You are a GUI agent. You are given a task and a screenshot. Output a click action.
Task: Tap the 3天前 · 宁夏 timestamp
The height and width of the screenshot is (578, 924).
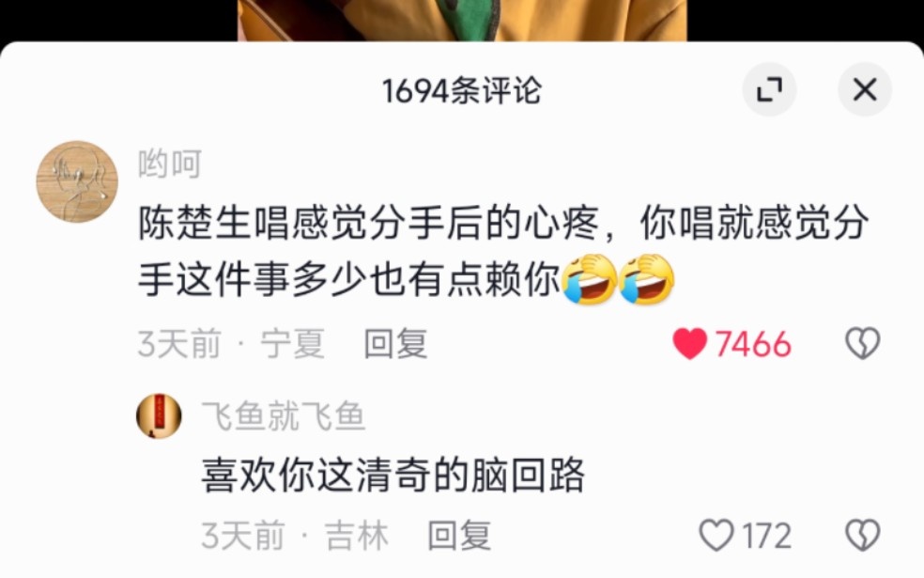[x=231, y=343]
